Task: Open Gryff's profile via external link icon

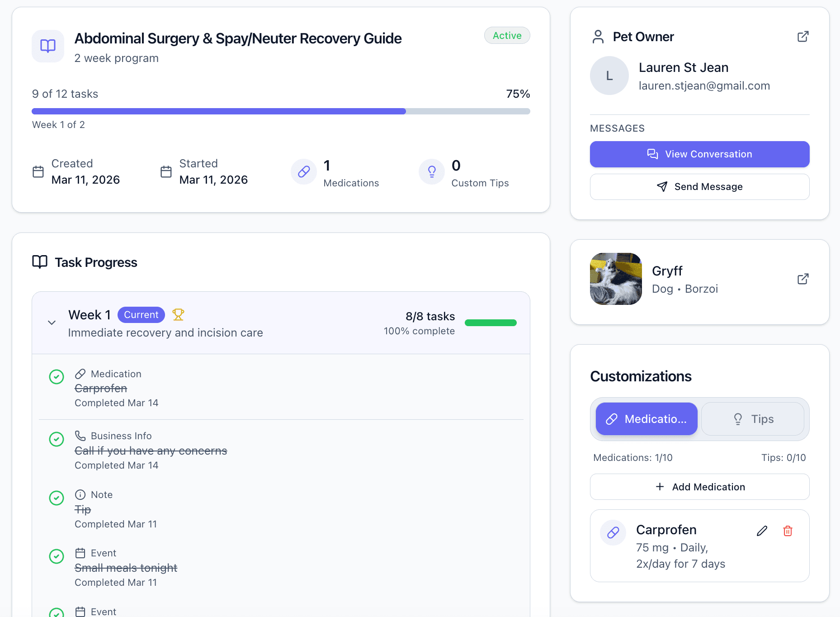Action: click(803, 279)
